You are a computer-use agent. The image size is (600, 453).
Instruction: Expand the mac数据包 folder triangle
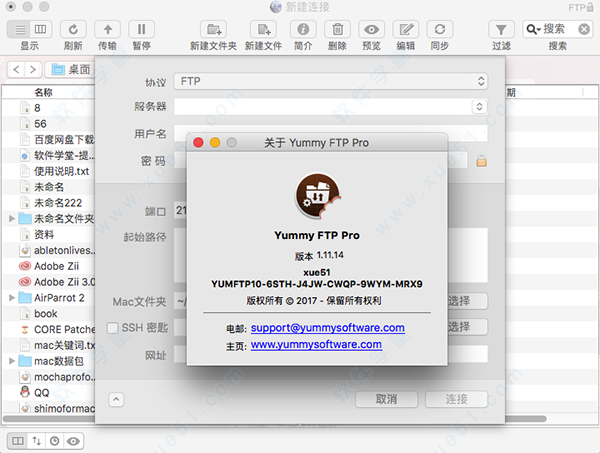click(x=12, y=361)
